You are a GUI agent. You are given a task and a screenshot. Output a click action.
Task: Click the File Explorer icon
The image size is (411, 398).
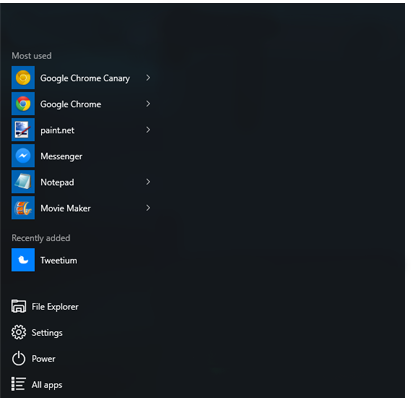point(19,306)
